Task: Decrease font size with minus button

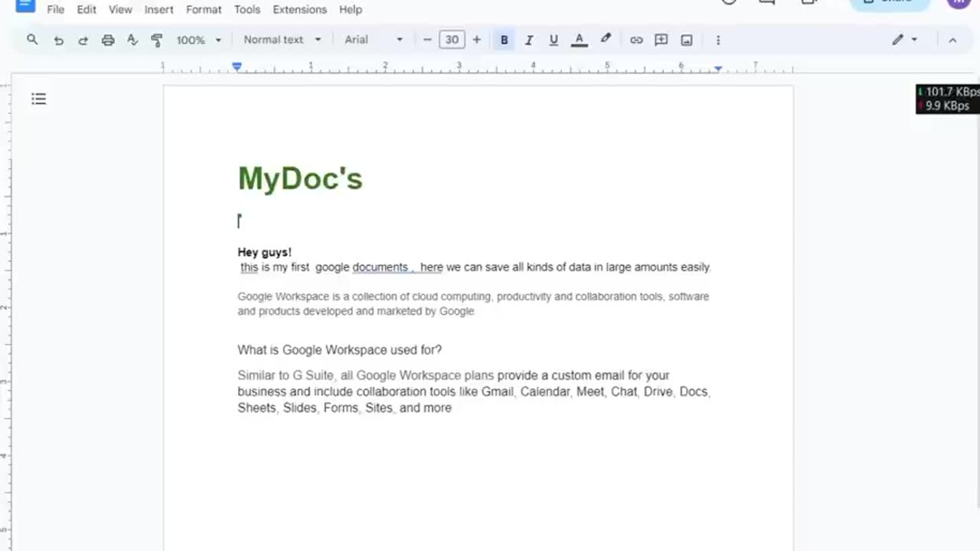Action: (427, 40)
